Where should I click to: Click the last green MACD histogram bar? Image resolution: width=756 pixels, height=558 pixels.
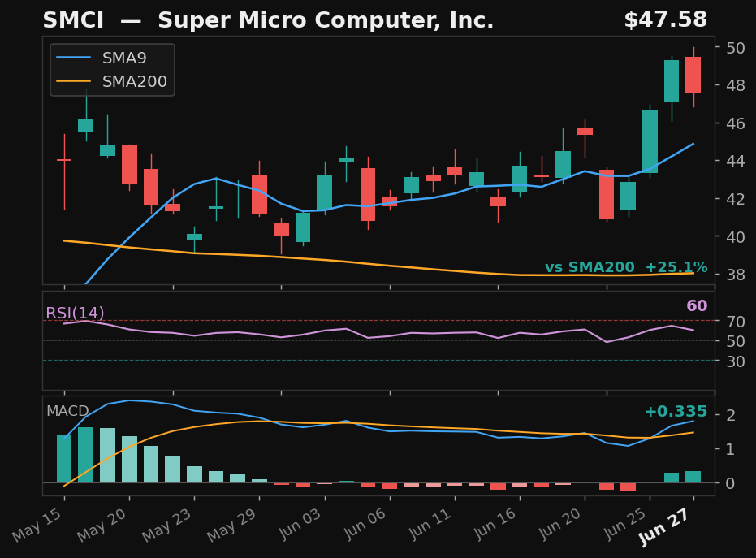[693, 477]
